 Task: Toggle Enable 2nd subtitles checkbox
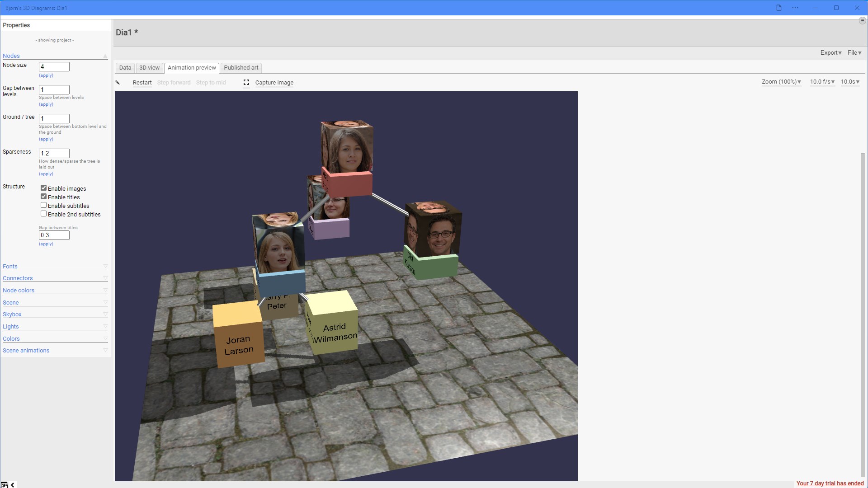(44, 214)
